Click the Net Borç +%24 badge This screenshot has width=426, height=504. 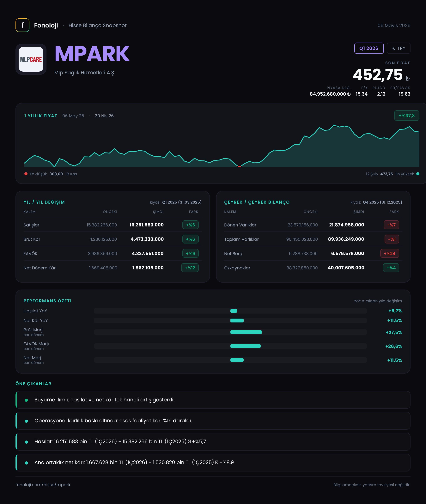(x=390, y=253)
